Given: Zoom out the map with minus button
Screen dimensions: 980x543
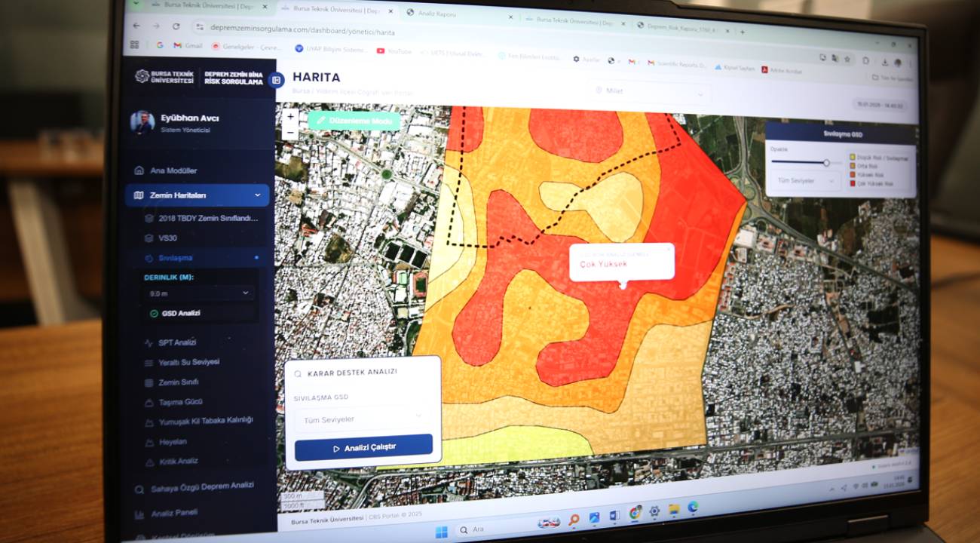Looking at the screenshot, I should coord(290,133).
